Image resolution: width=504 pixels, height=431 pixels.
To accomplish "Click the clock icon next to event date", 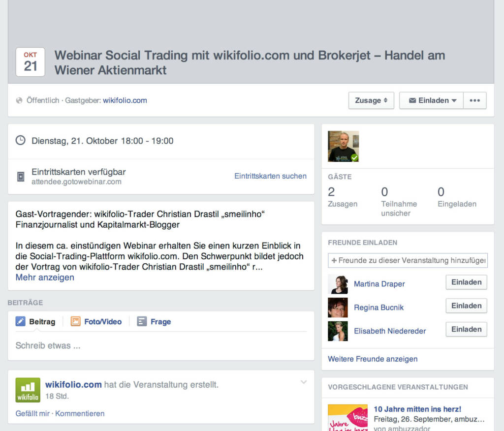I will point(21,141).
